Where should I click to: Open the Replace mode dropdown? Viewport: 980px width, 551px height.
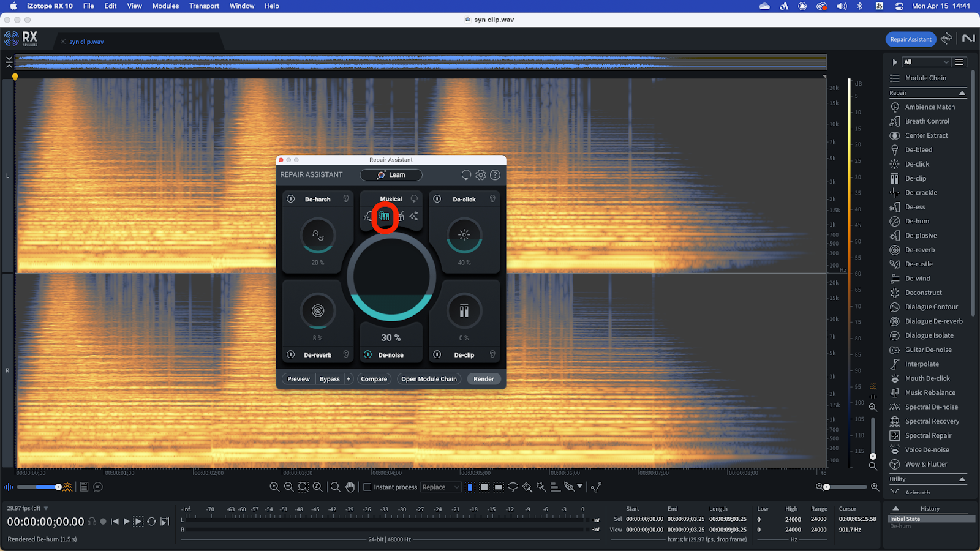pyautogui.click(x=440, y=487)
